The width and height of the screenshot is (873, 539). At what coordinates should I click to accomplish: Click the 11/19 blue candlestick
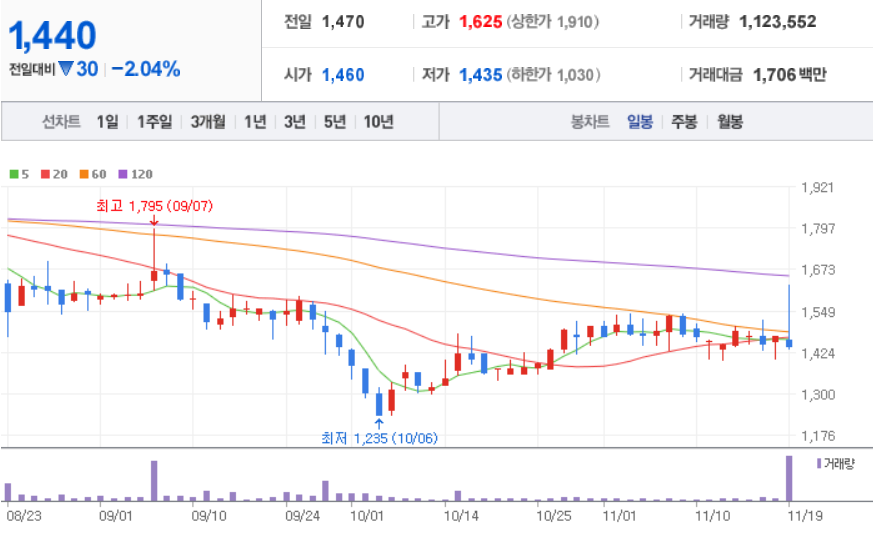789,316
